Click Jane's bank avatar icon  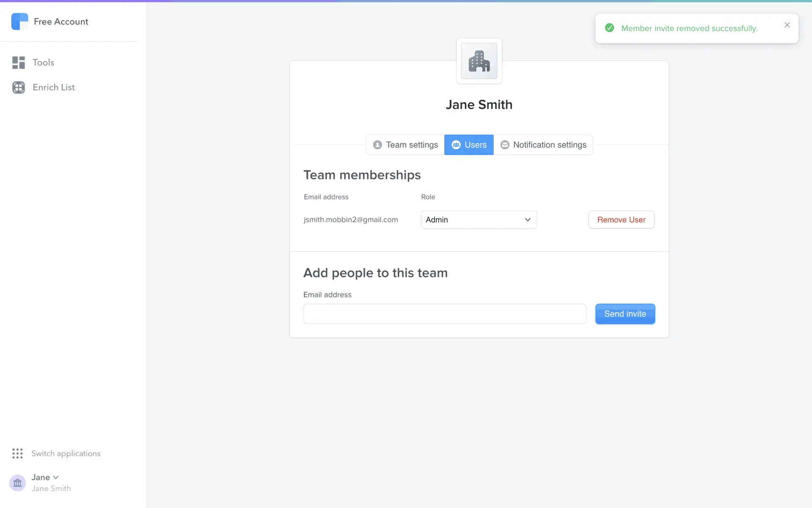[17, 483]
